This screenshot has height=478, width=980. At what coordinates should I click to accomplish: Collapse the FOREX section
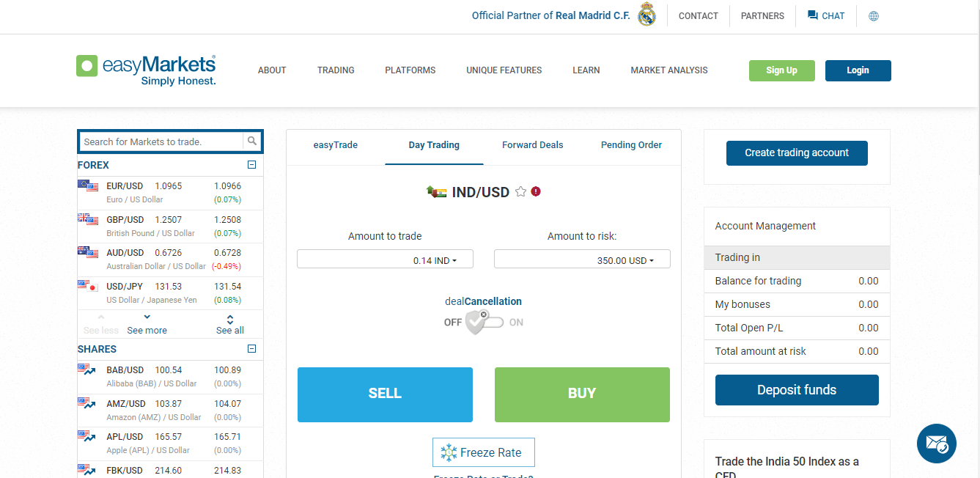coord(252,164)
